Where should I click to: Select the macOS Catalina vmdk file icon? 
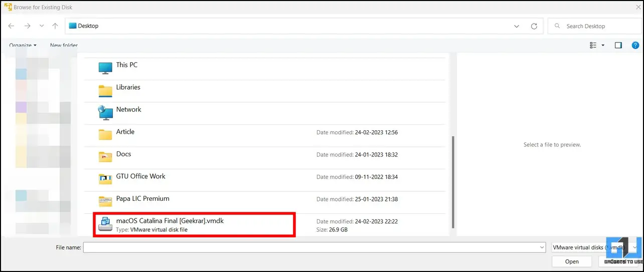click(105, 224)
